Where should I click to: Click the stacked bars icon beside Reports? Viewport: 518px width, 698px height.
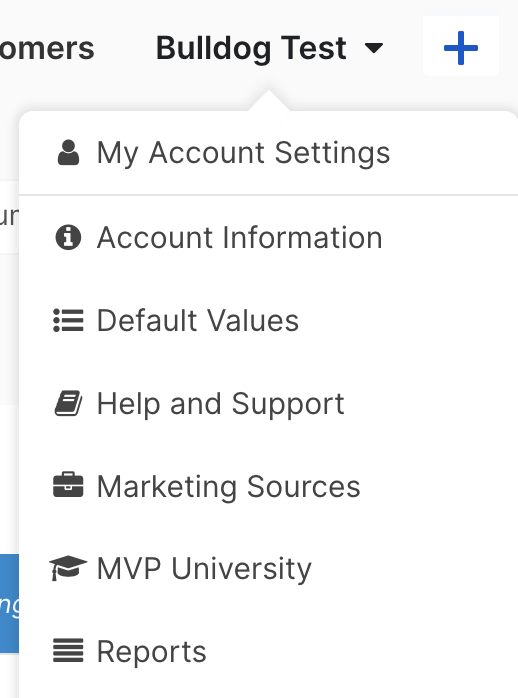[68, 650]
